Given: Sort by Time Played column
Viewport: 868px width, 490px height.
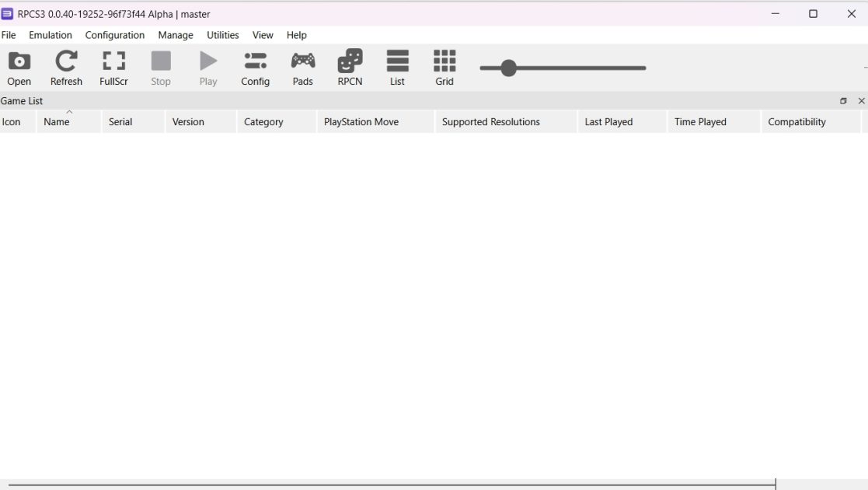Looking at the screenshot, I should [x=714, y=122].
